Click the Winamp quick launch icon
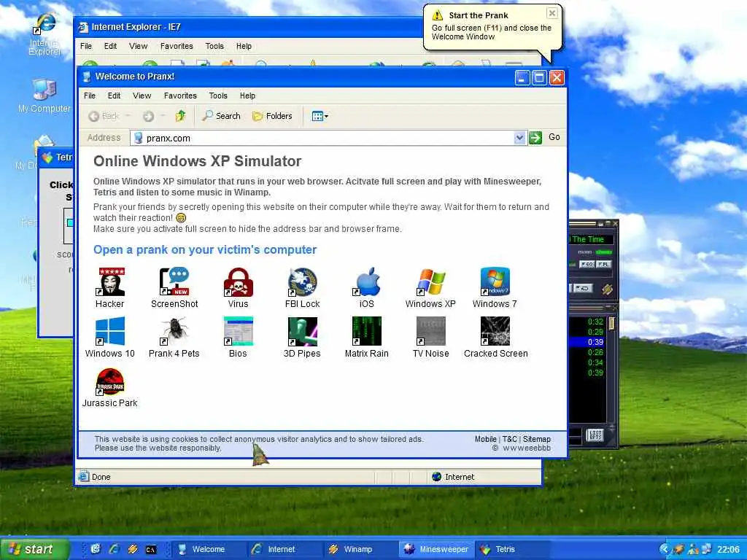 [133, 550]
